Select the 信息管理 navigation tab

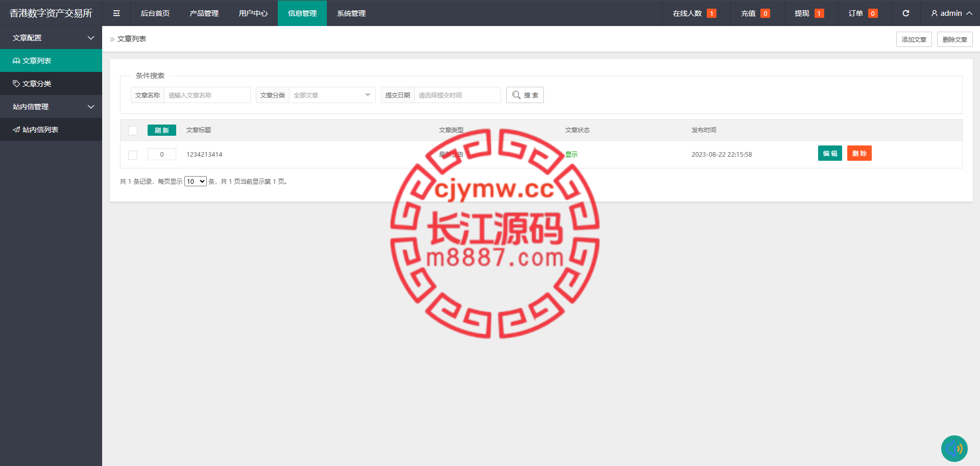coord(302,13)
